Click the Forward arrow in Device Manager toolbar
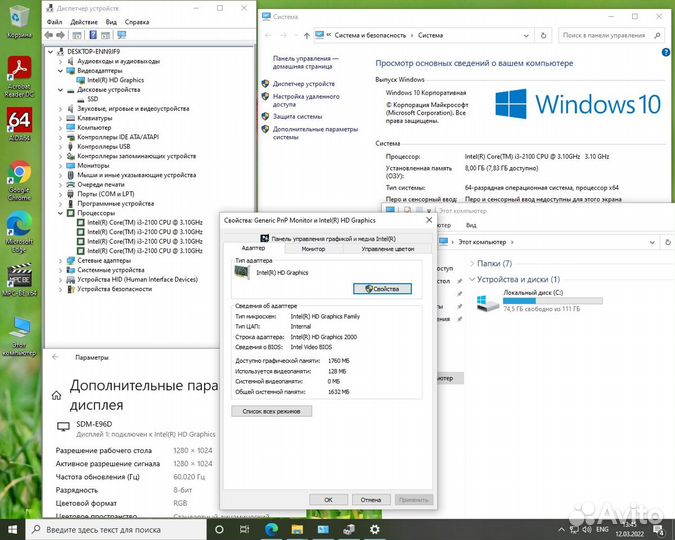675x540 pixels. click(x=61, y=35)
